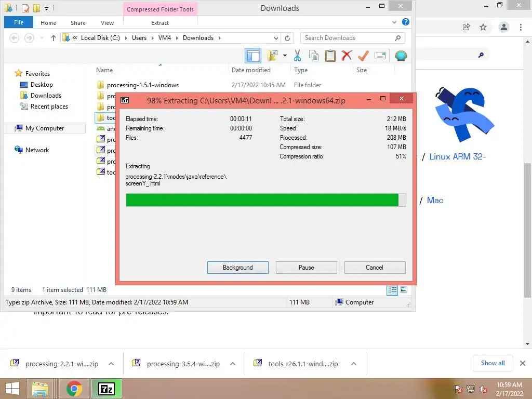The height and width of the screenshot is (399, 532).
Task: Expand the ribbon with the chevron
Action: 394,22
